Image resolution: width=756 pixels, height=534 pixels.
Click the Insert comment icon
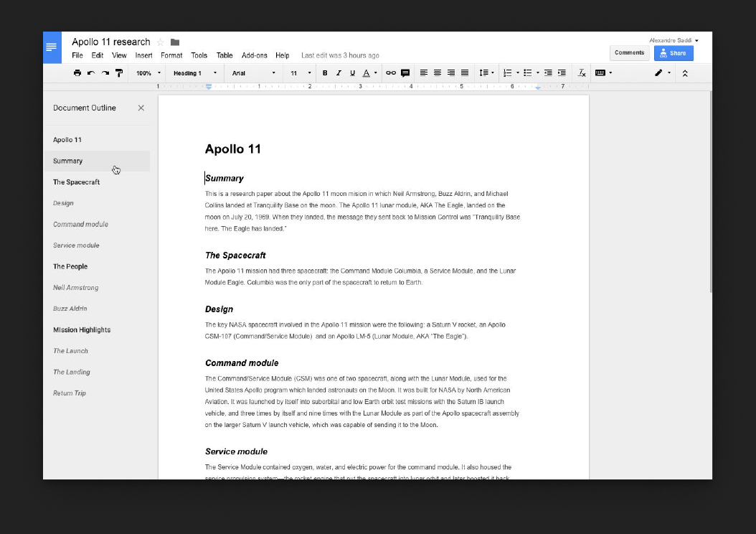405,72
